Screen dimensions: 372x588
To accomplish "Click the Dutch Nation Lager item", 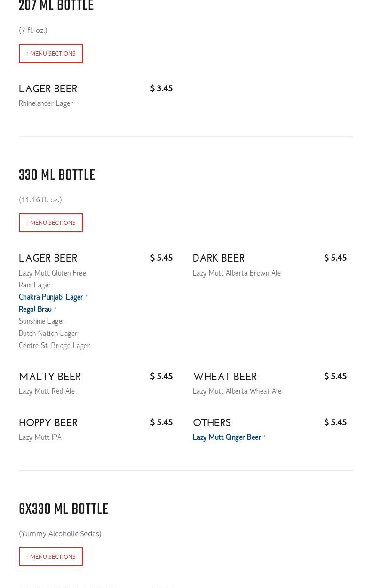I will point(48,334).
